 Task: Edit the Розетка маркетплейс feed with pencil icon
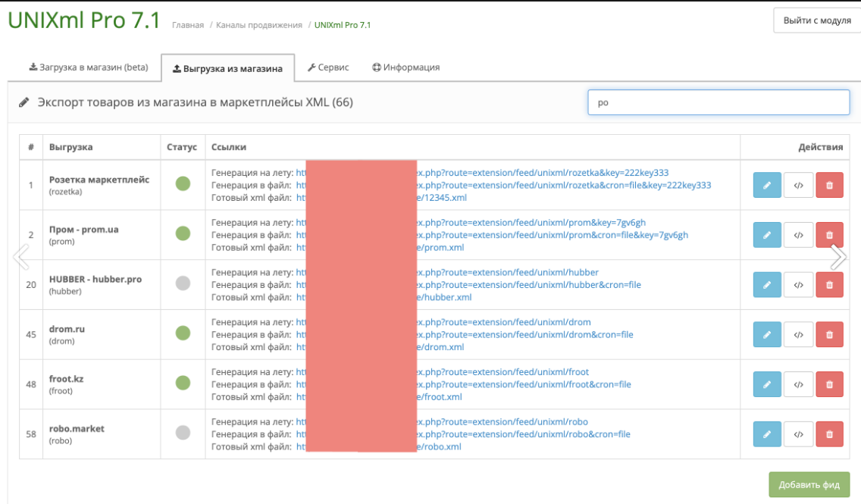(766, 185)
